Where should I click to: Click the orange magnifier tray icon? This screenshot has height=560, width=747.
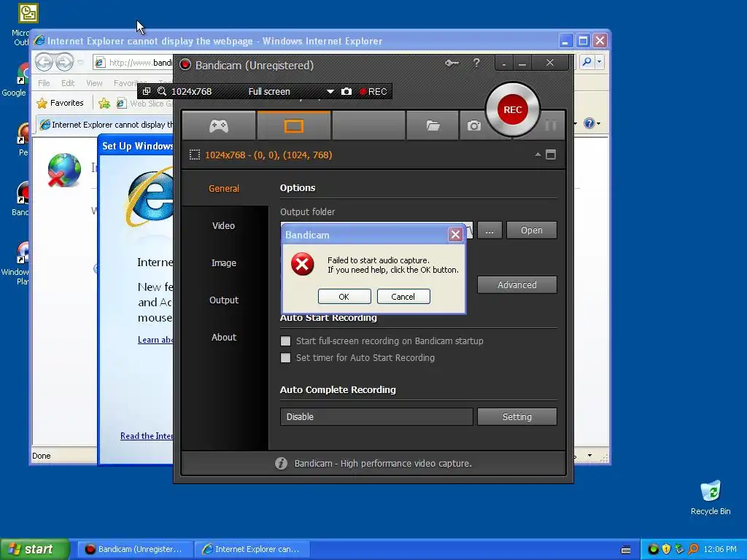[x=693, y=549]
